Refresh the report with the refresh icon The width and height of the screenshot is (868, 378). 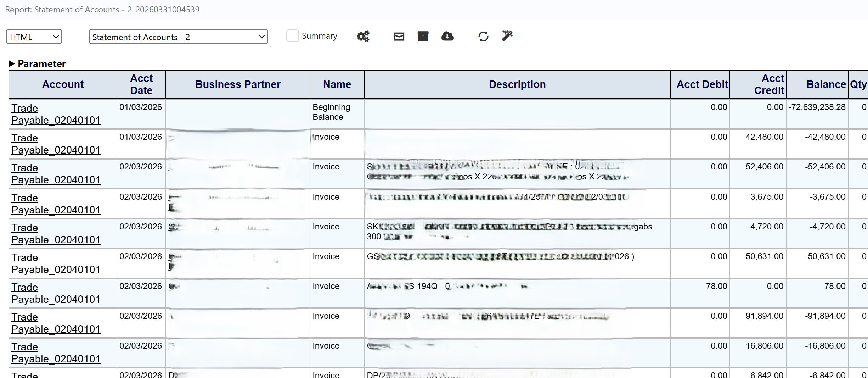point(483,36)
